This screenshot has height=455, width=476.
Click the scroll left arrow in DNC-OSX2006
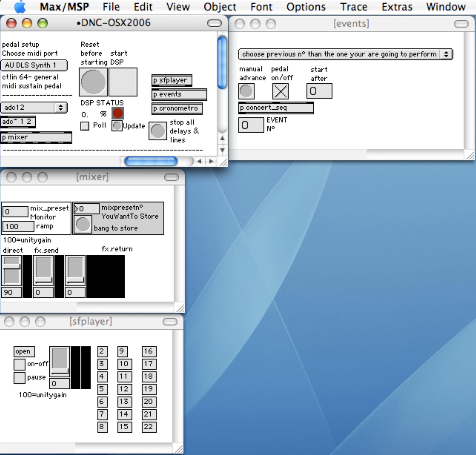[x=199, y=161]
